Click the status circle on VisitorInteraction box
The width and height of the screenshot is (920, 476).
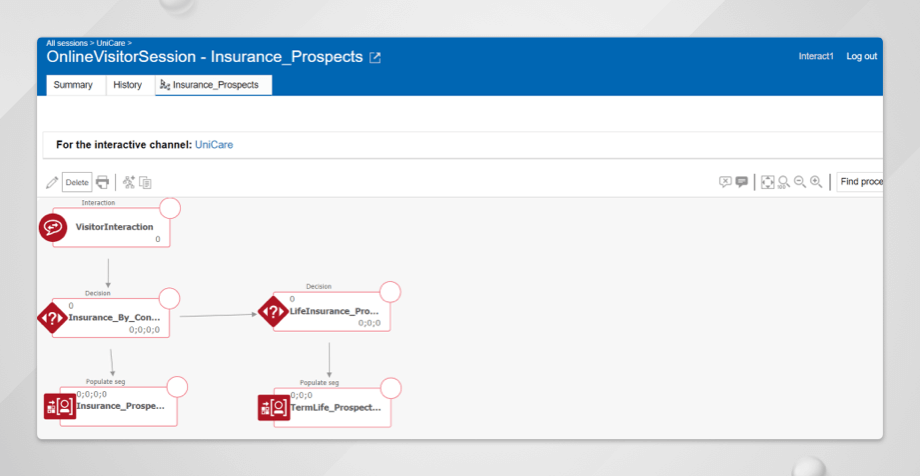pyautogui.click(x=170, y=208)
